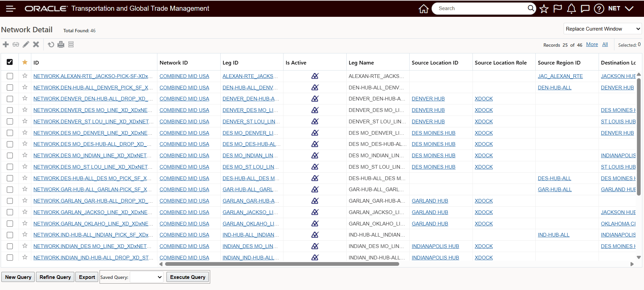Click the Execute Query button
Screen dimensions: 644x290
pos(188,277)
